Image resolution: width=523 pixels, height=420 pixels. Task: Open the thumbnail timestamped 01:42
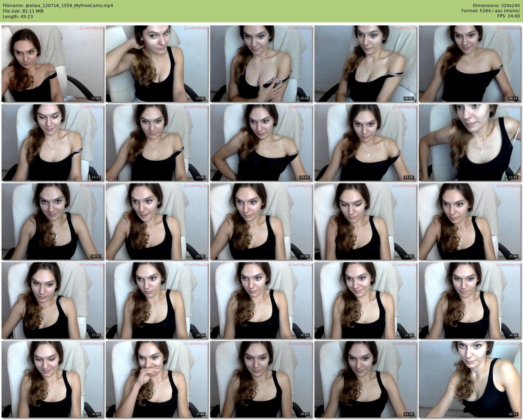[x=53, y=64]
